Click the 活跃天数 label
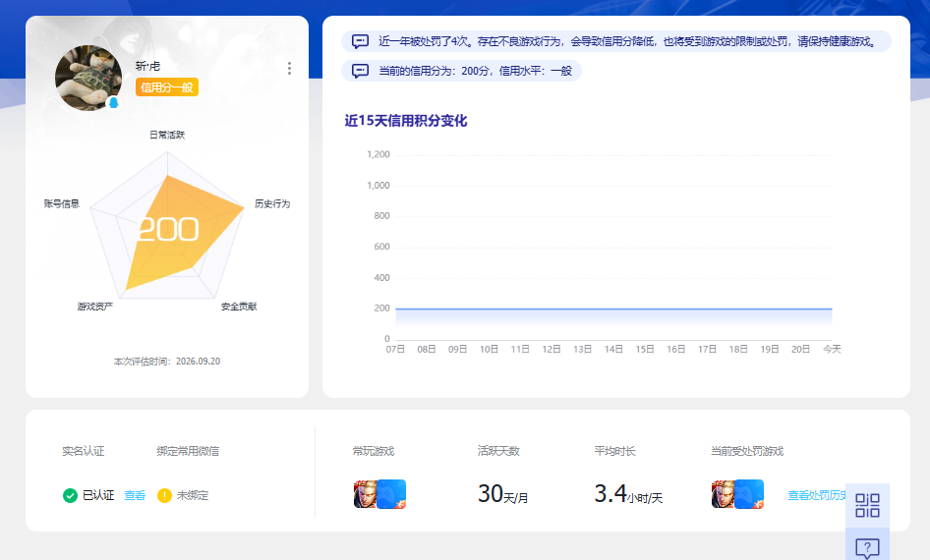This screenshot has width=930, height=560. click(498, 452)
